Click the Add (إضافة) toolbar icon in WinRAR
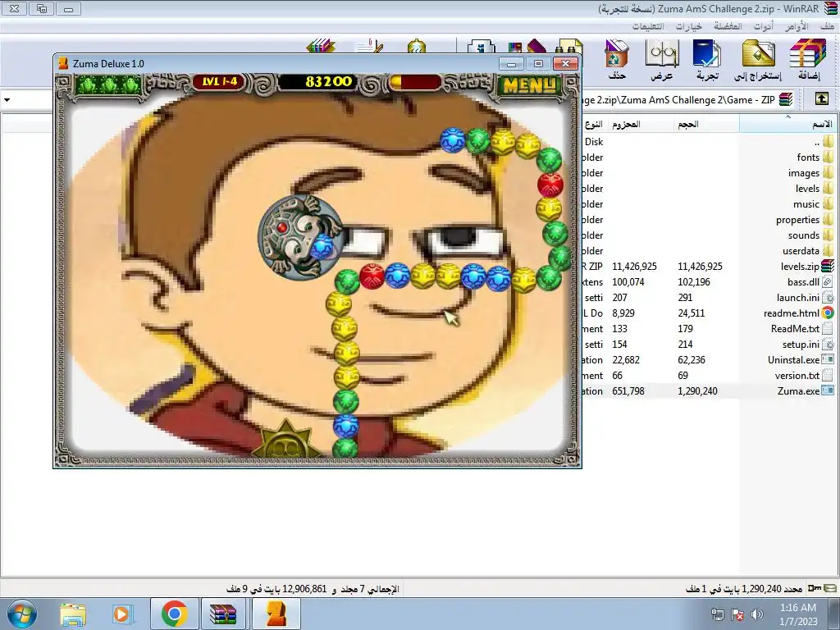 point(808,59)
